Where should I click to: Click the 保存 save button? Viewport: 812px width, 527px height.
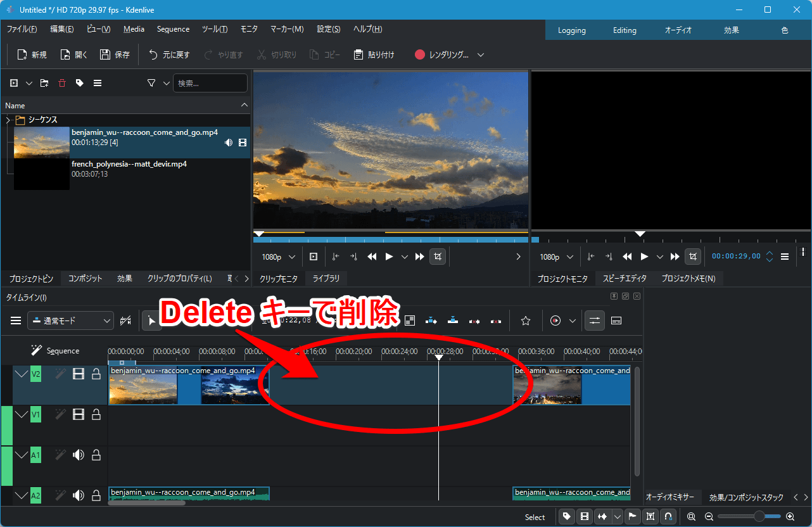point(115,54)
